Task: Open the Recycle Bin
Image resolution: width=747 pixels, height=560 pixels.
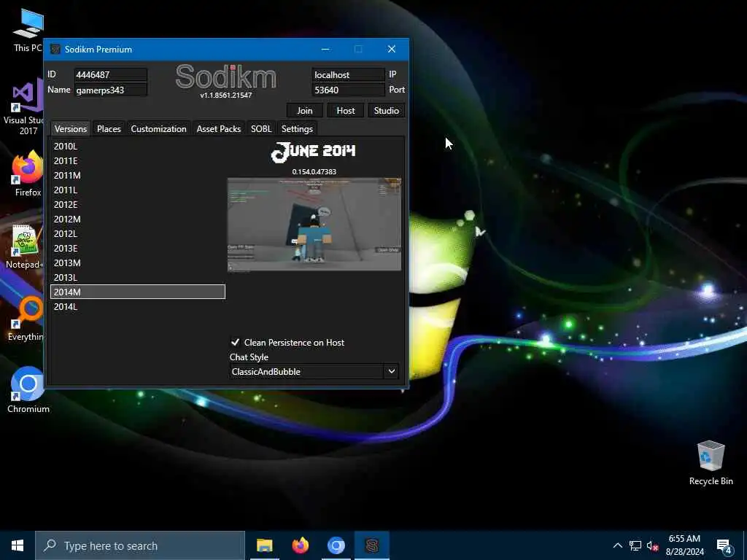Action: tap(711, 463)
